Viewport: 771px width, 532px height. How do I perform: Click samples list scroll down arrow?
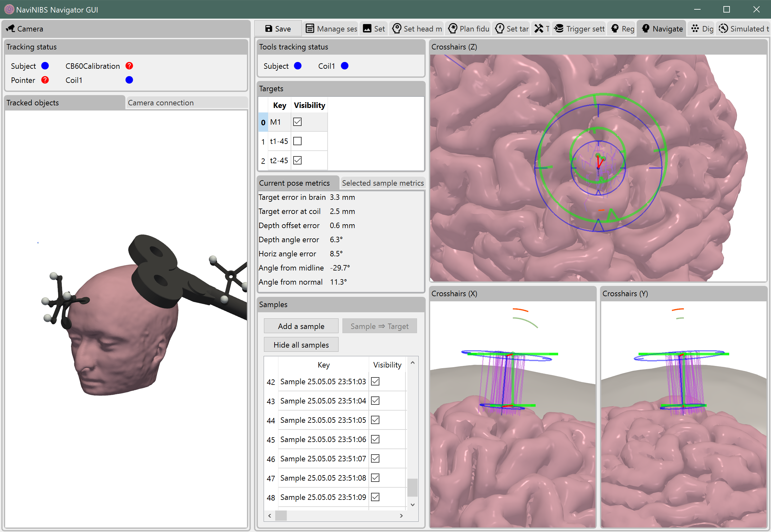[x=413, y=505]
